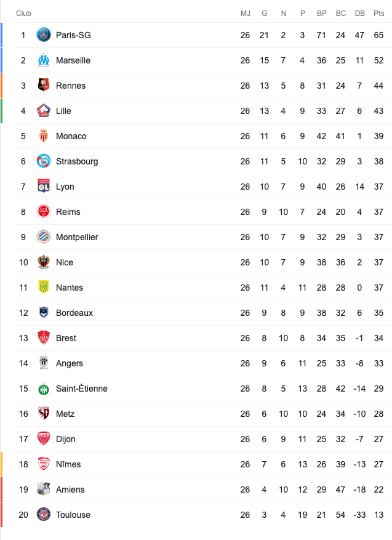Click the Pts column header
392x540 pixels.
[x=378, y=14]
